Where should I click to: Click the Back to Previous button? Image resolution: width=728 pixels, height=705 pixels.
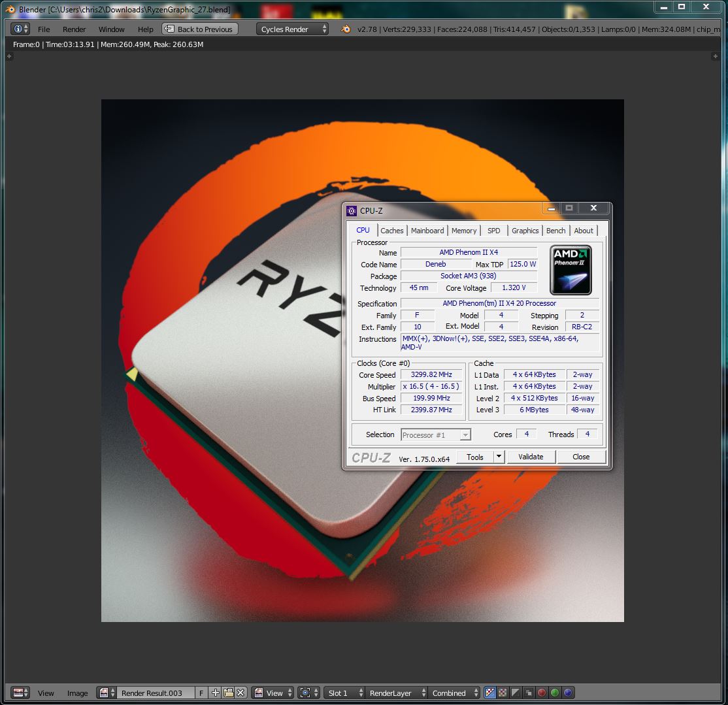(200, 29)
